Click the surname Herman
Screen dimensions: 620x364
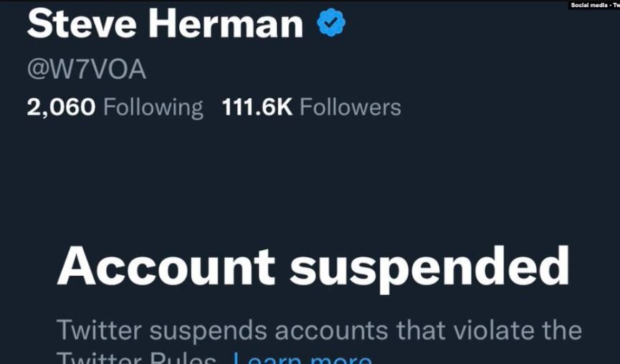tap(226, 24)
